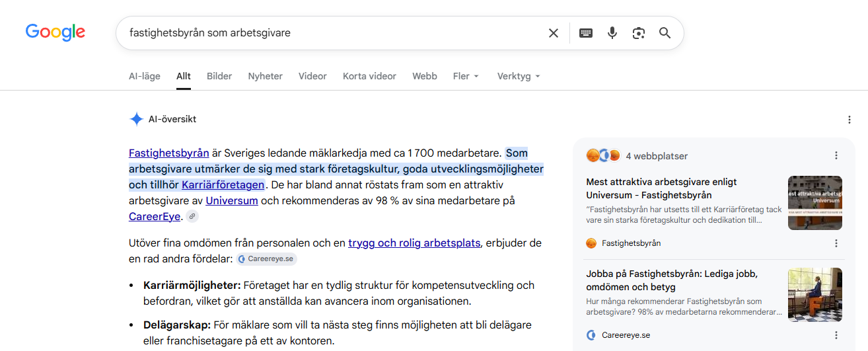Click the Delägarskap bullet heading
The image size is (868, 351).
point(177,325)
